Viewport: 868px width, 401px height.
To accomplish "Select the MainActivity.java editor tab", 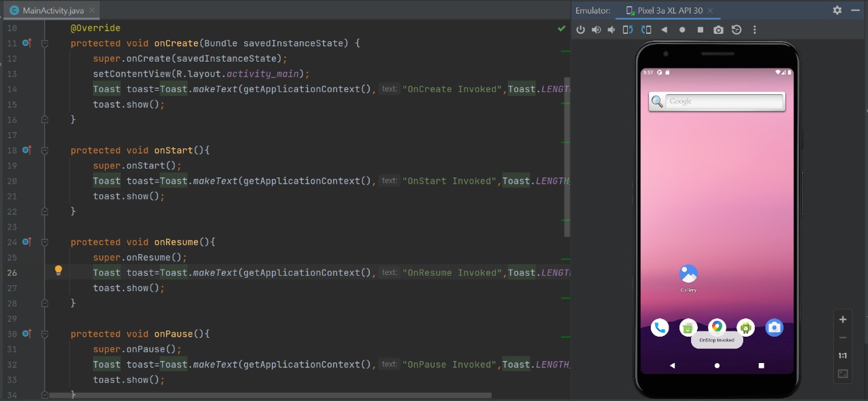I will (x=53, y=11).
